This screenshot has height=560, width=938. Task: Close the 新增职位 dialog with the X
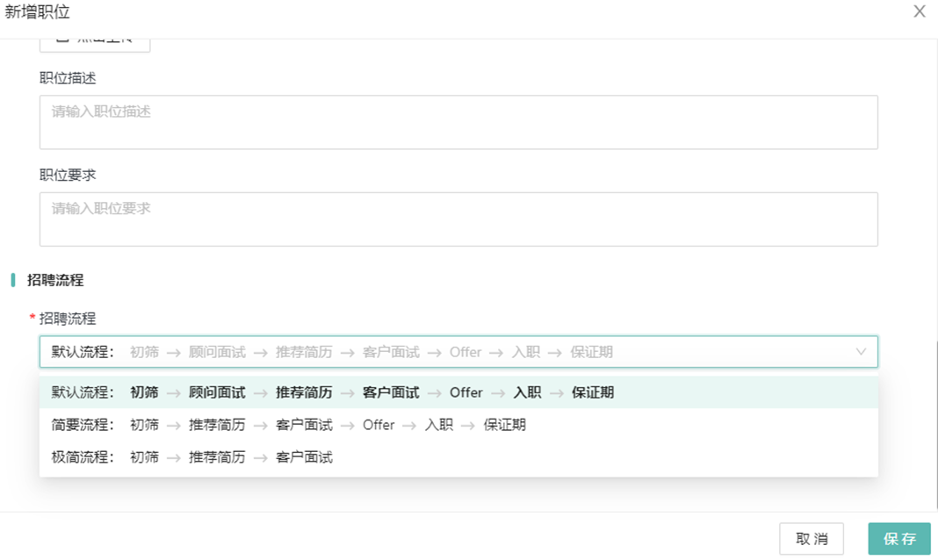pos(920,11)
